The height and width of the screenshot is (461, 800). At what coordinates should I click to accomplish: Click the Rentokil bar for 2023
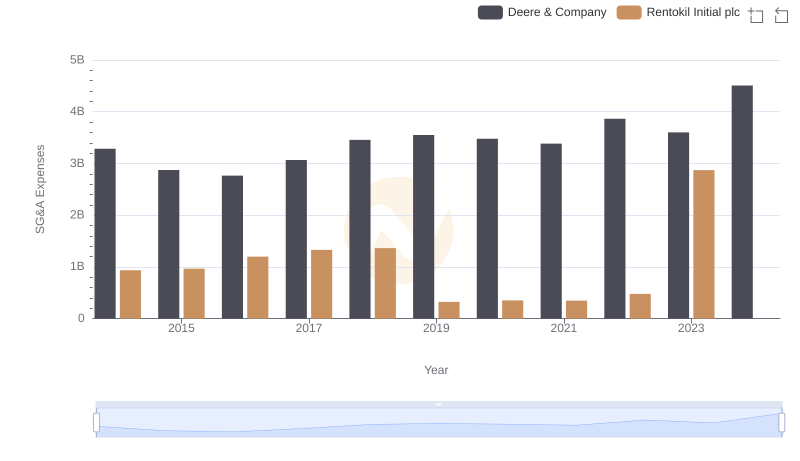pos(704,244)
